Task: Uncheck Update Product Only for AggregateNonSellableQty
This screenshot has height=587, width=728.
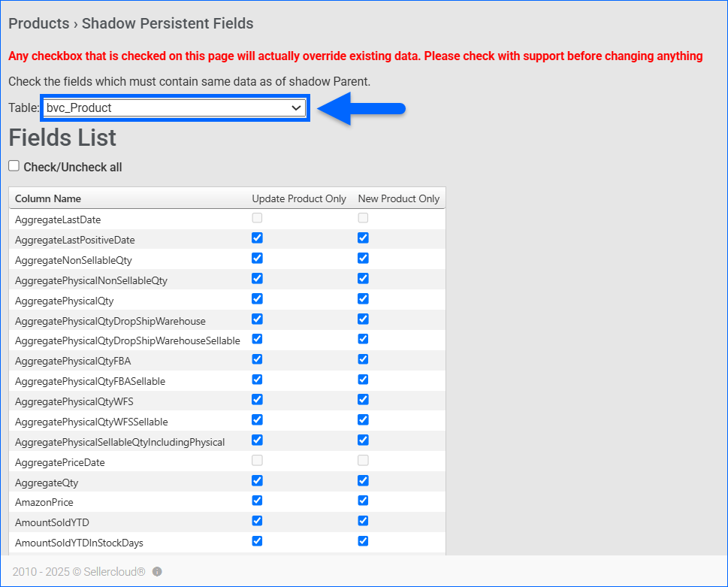Action: tap(258, 259)
